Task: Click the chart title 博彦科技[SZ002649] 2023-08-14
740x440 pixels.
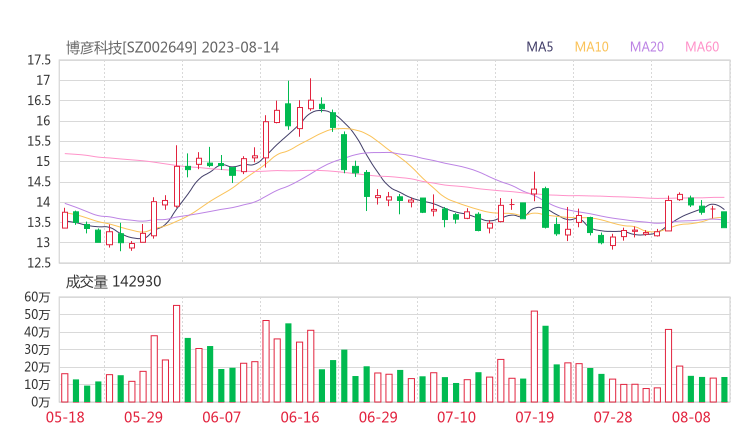Action: point(172,47)
